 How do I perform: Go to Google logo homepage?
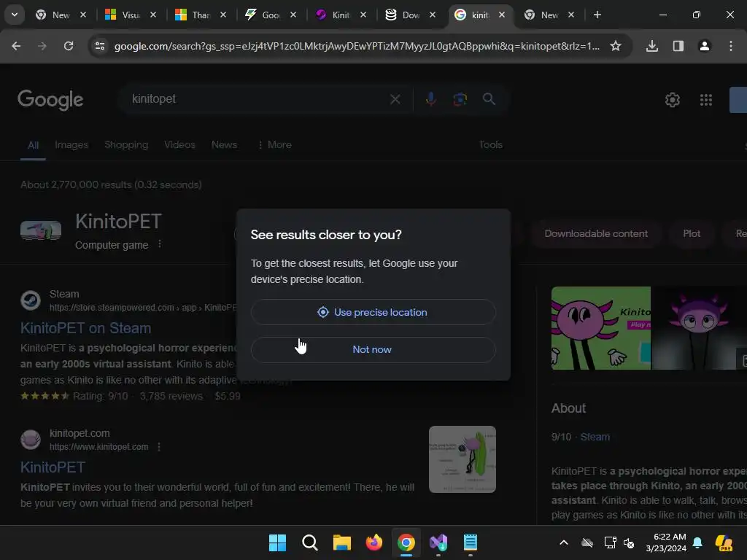[50, 99]
